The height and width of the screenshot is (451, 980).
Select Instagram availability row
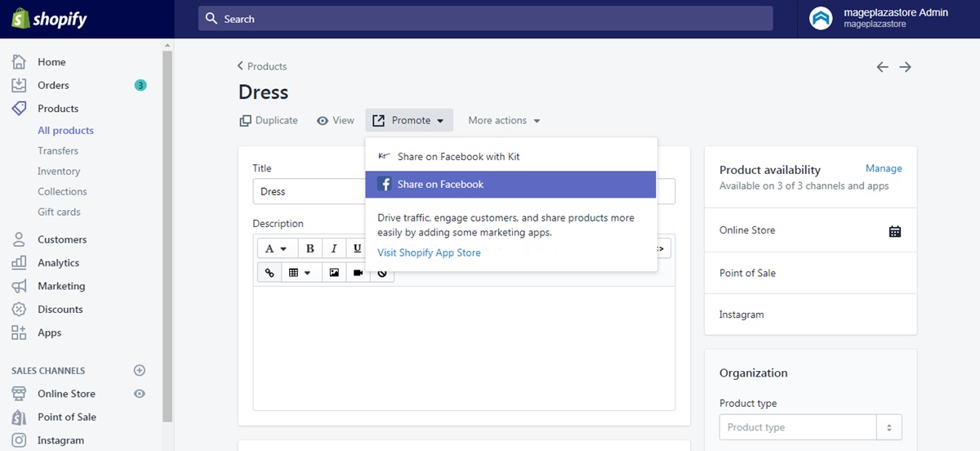pos(810,315)
